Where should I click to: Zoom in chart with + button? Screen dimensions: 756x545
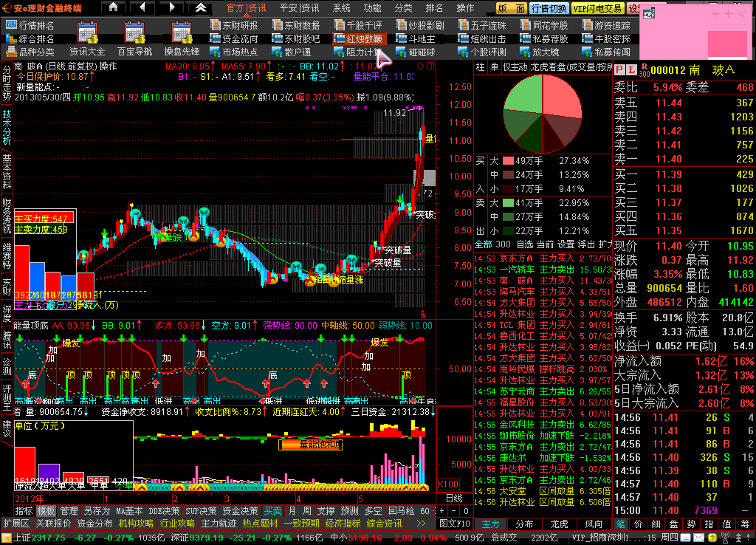(442, 511)
